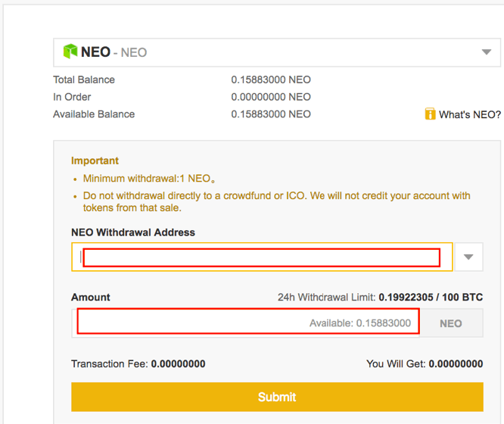Click the Total Balance value 0.15883000 NEO
This screenshot has width=504, height=424.
click(x=271, y=79)
